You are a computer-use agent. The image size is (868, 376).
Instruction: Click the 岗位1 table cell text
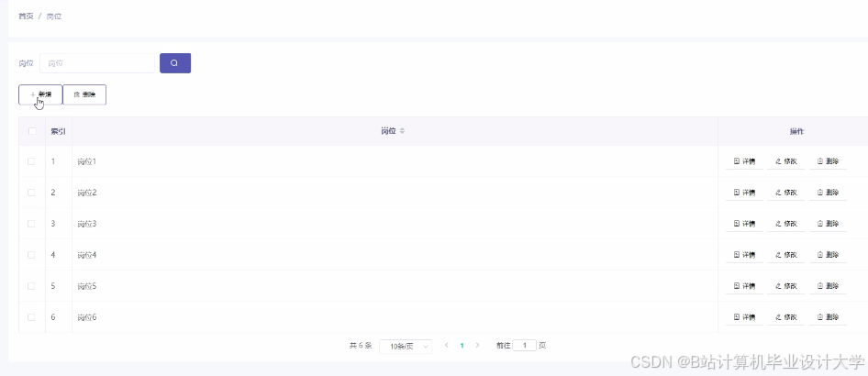tap(87, 161)
